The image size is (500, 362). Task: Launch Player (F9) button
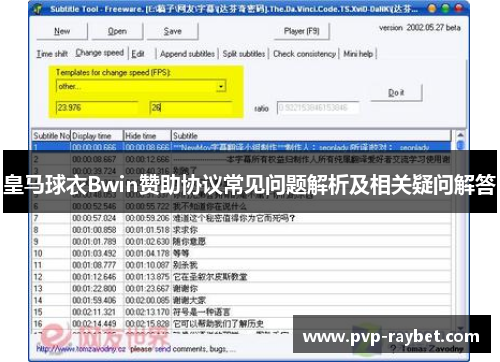pyautogui.click(x=302, y=31)
